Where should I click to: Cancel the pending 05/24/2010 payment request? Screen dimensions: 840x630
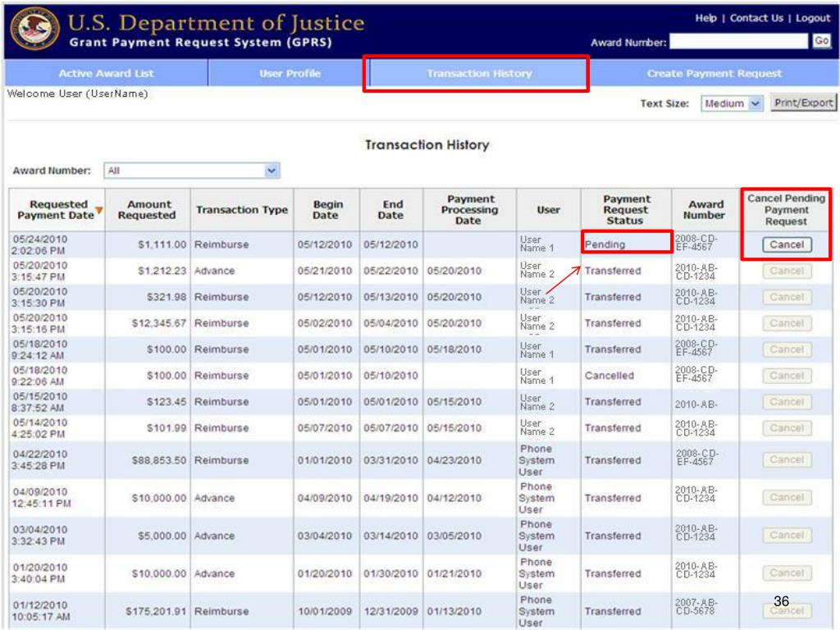[x=787, y=244]
